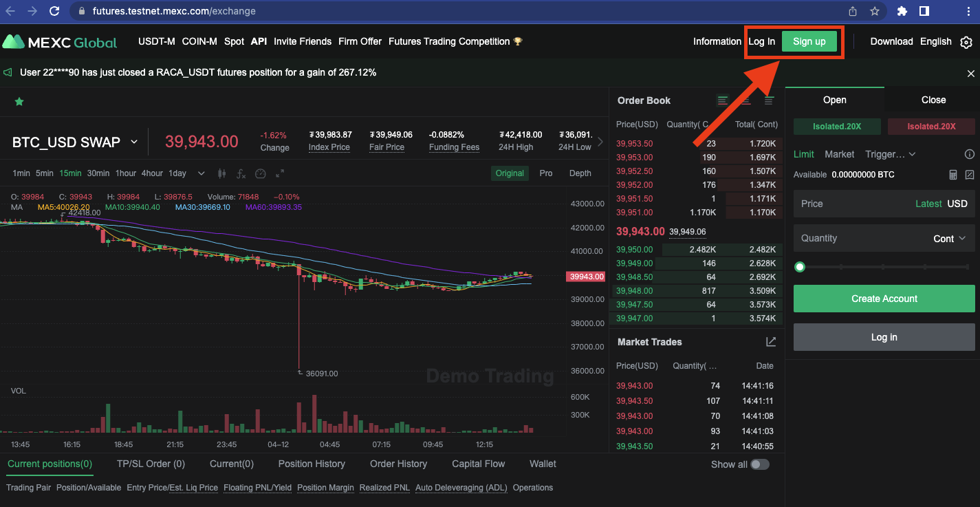Open the TP/SL Order tab
This screenshot has width=980, height=507.
151,464
